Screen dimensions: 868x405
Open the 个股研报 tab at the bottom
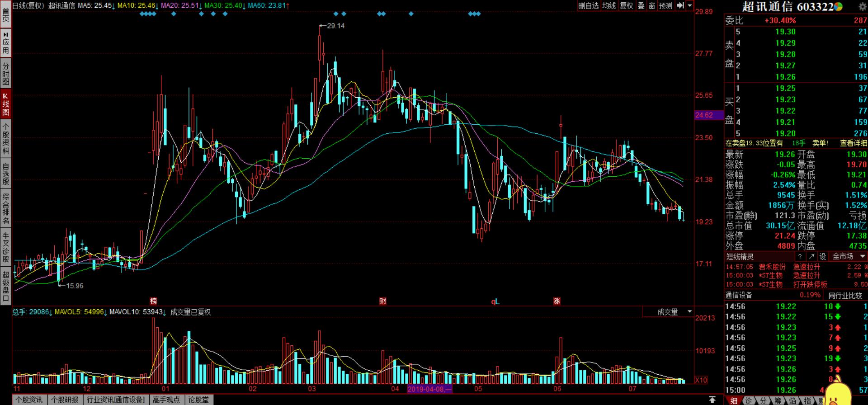(65, 400)
